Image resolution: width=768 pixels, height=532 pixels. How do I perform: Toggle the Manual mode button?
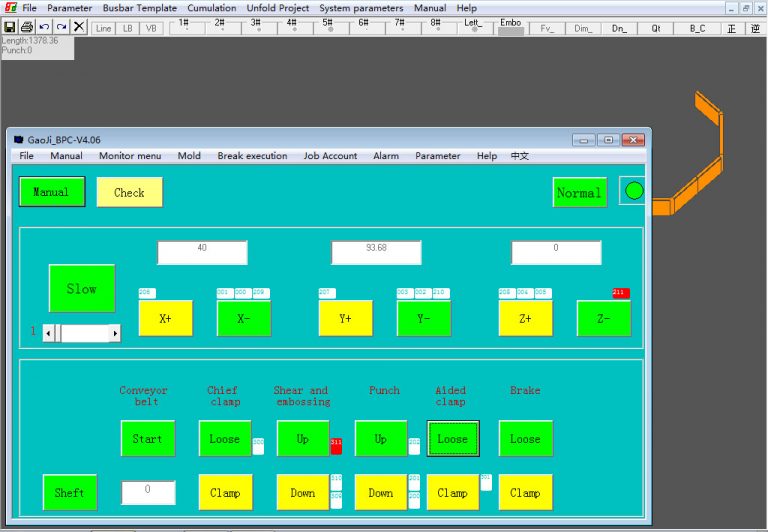[x=52, y=192]
